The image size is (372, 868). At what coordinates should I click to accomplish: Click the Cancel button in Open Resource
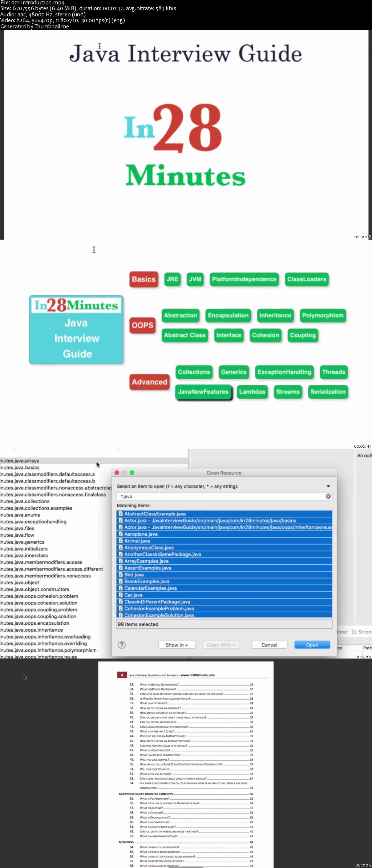tap(269, 645)
